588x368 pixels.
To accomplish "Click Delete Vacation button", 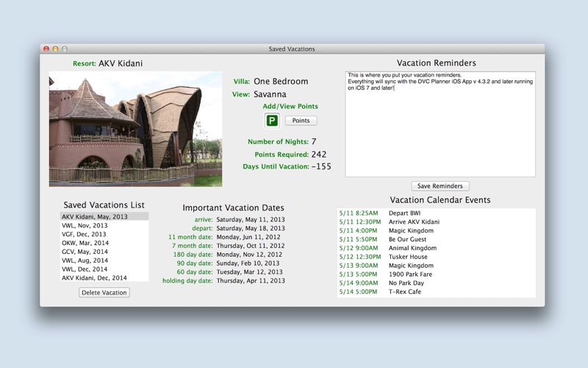I will point(104,292).
